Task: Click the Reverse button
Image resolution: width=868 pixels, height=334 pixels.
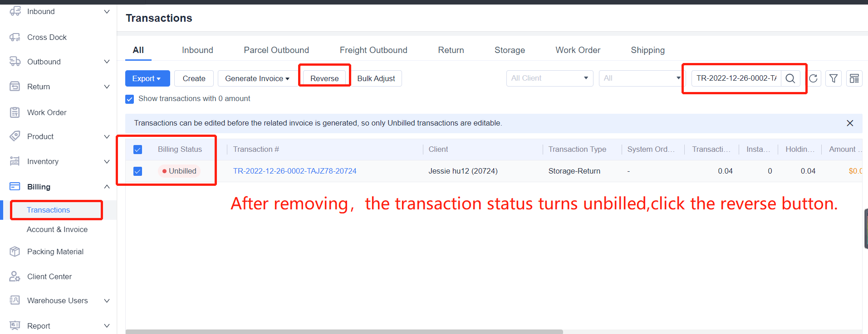Action: 324,78
